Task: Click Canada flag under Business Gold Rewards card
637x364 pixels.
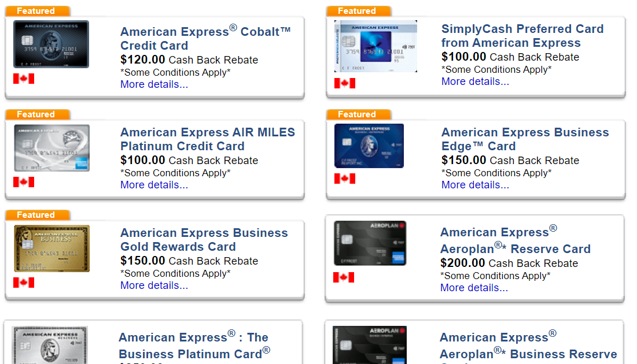Action: pos(24,283)
